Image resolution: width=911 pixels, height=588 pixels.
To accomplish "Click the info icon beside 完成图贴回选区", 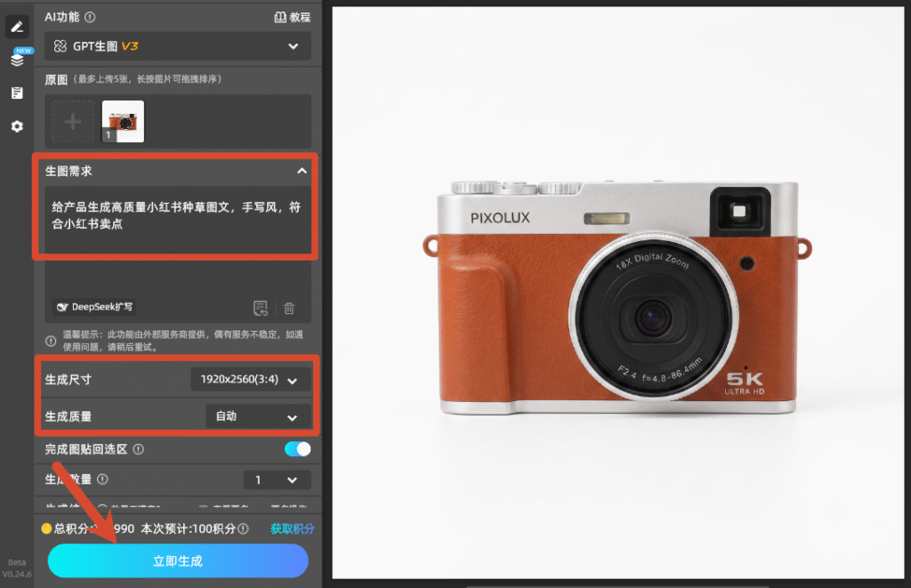I will [138, 449].
